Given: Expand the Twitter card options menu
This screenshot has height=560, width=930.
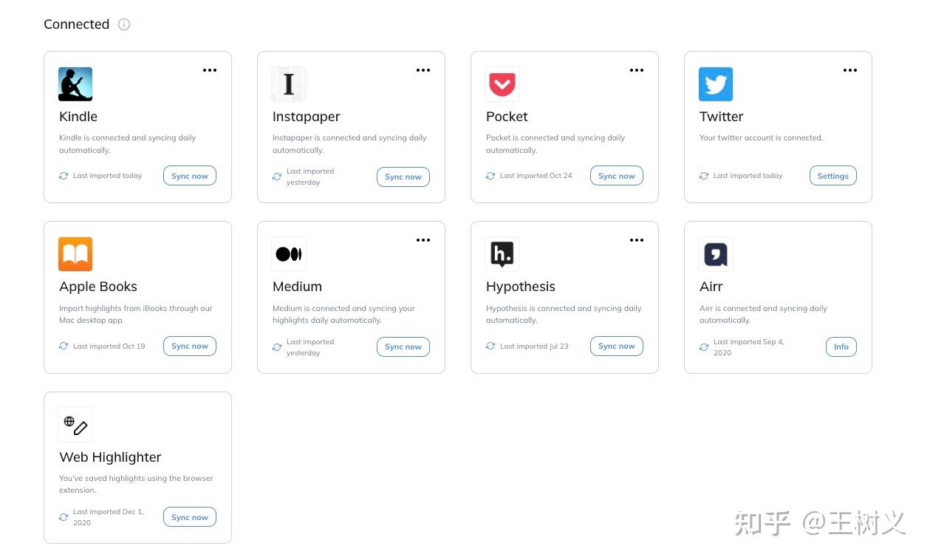Looking at the screenshot, I should [850, 70].
